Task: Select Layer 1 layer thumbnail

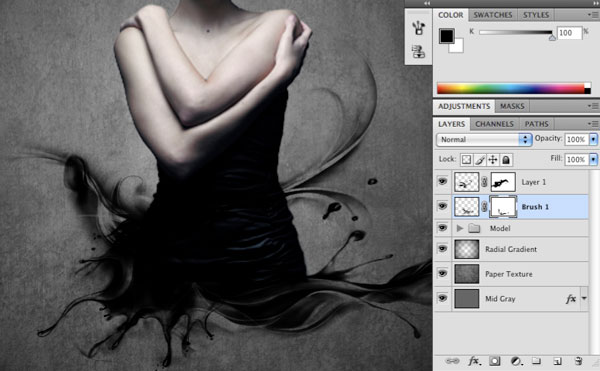Action: tap(466, 182)
